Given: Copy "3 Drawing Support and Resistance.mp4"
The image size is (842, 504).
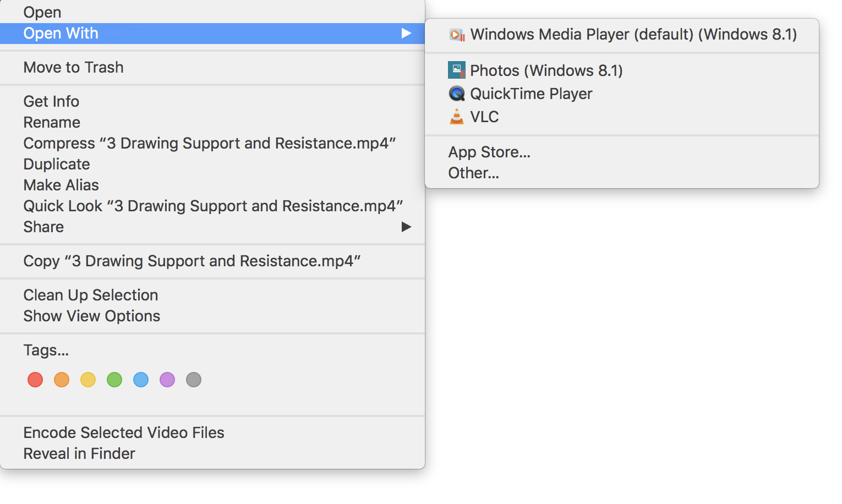Looking at the screenshot, I should coord(212,261).
